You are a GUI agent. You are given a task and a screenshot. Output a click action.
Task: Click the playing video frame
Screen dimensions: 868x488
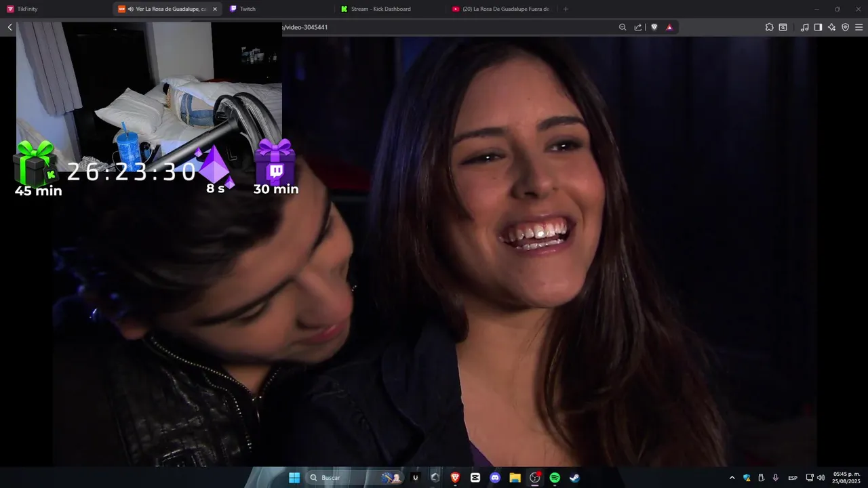pos(434,251)
